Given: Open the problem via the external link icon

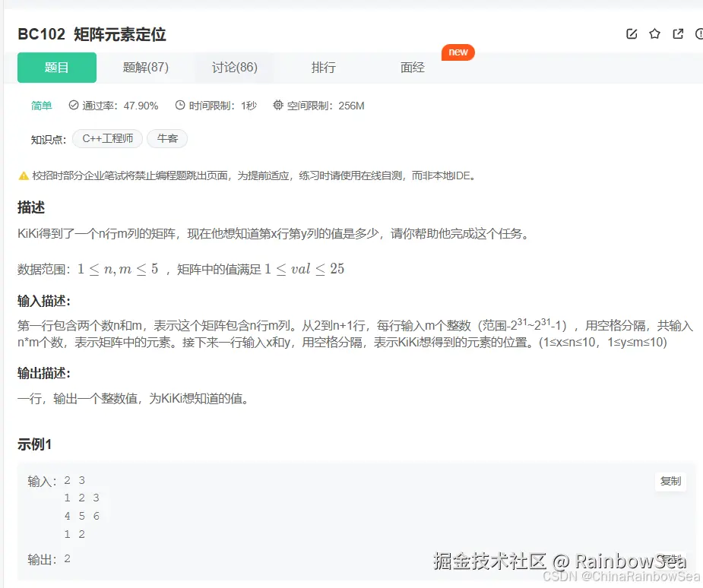Looking at the screenshot, I should (677, 33).
